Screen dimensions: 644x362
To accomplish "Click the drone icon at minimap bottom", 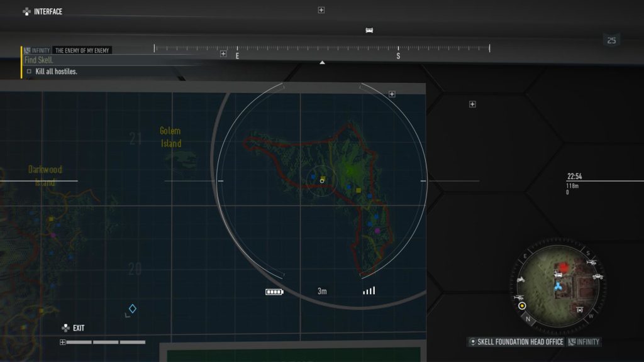I will (579, 310).
